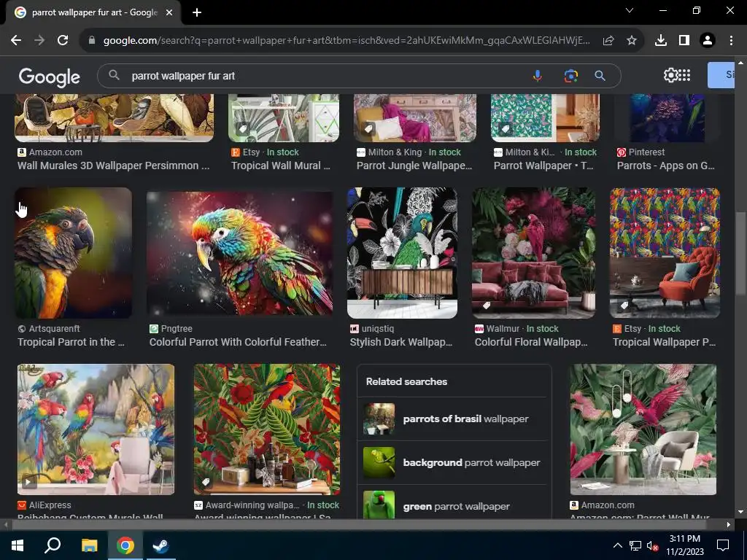This screenshot has height=560, width=747.
Task: Open the uniqstiq dark wallpaper image
Action: (402, 253)
